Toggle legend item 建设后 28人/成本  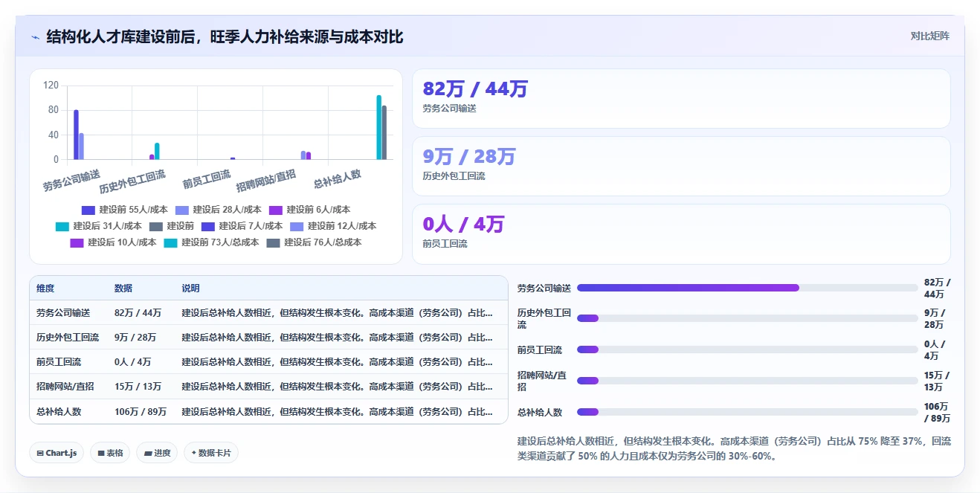click(x=219, y=210)
